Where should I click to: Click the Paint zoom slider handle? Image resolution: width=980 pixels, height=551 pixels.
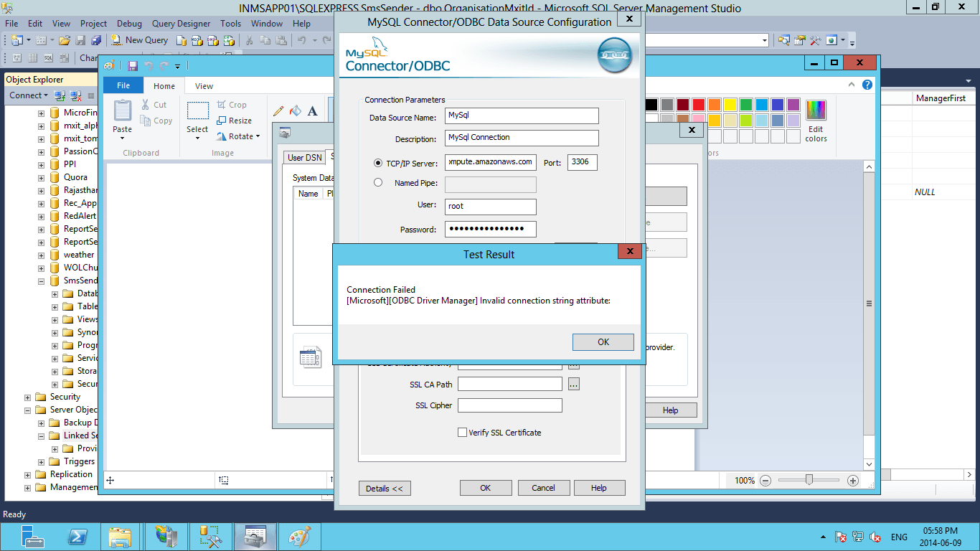point(809,480)
